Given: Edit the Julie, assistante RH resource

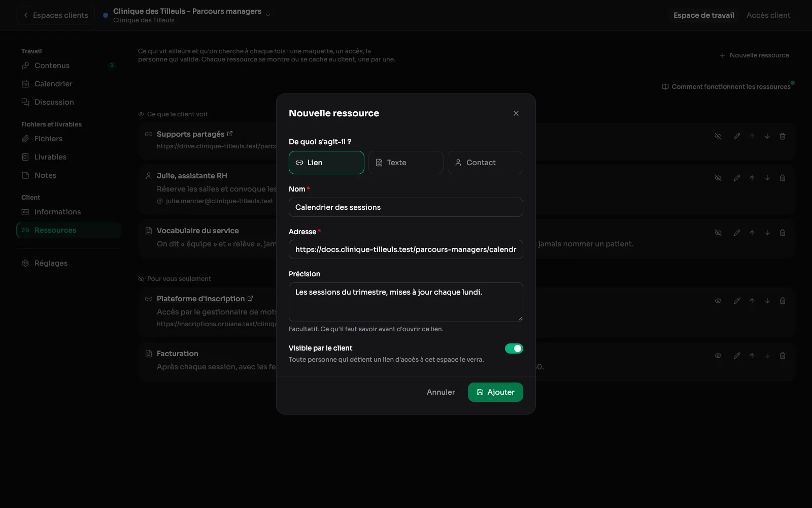Looking at the screenshot, I should (737, 178).
